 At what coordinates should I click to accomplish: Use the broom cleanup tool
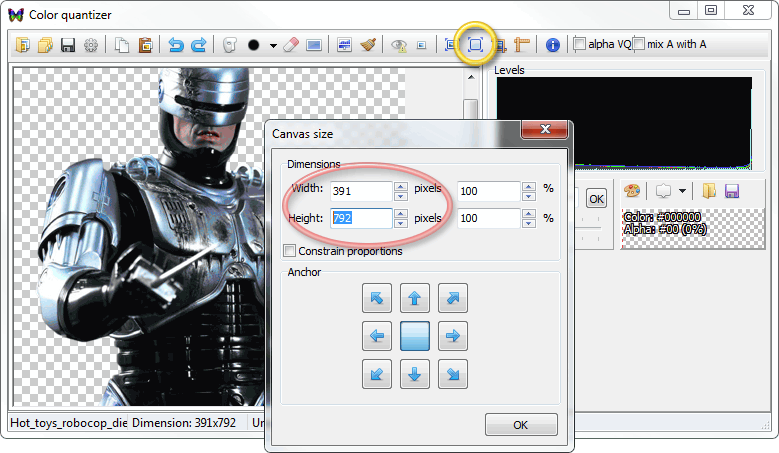(368, 45)
